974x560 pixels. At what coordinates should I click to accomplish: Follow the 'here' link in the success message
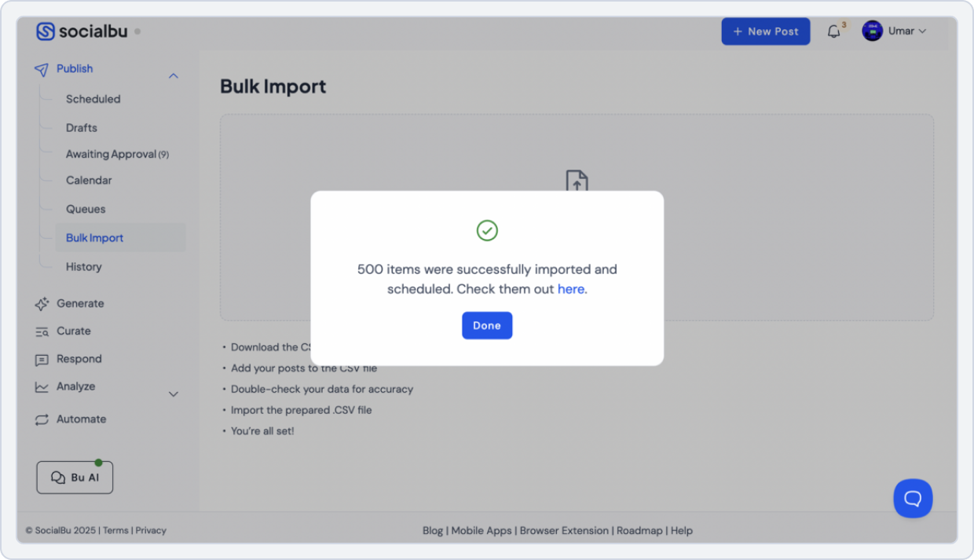pos(571,289)
